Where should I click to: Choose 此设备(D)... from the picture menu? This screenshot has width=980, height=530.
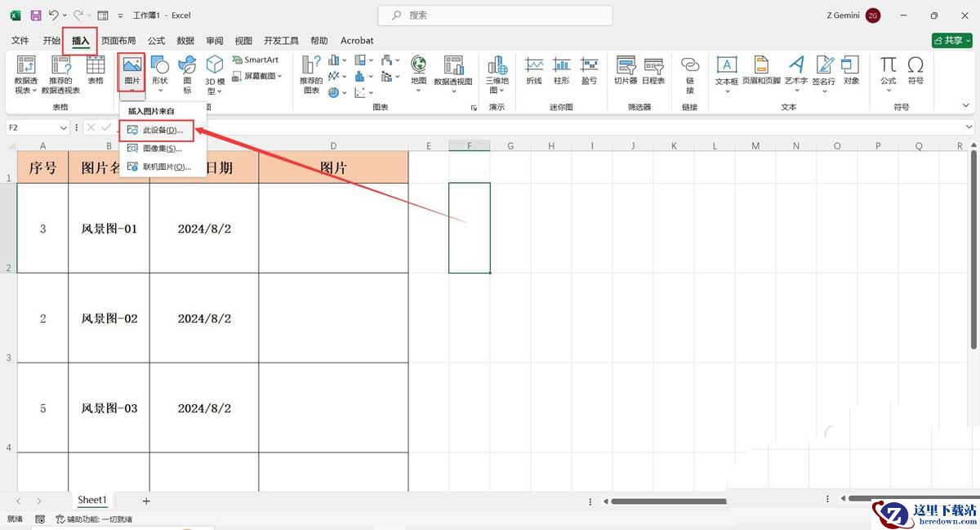tap(157, 131)
